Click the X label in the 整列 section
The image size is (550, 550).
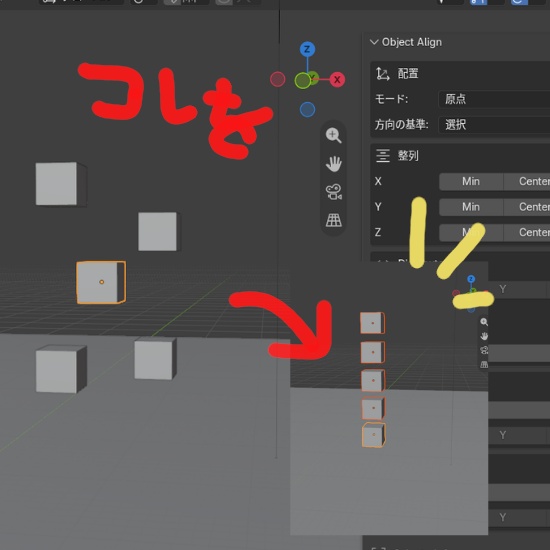pos(378,181)
